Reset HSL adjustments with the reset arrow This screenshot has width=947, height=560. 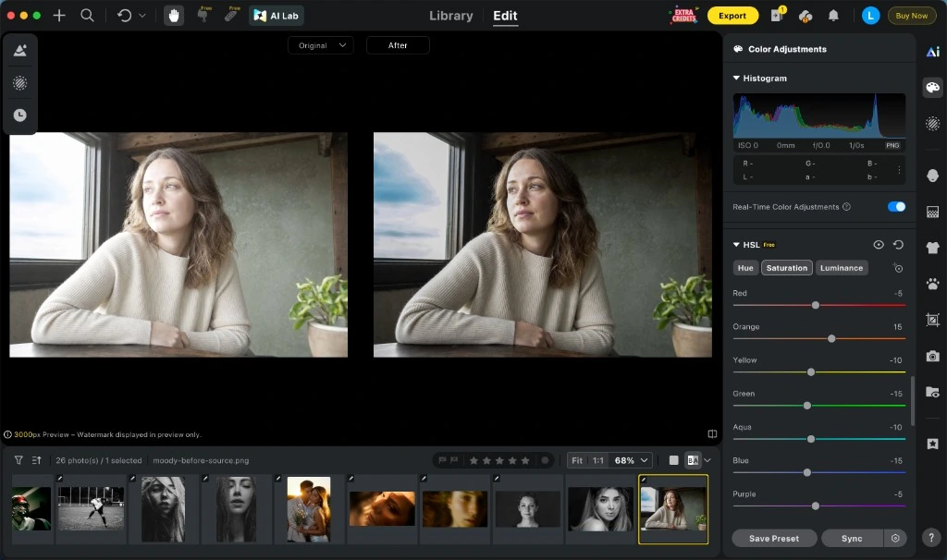[x=898, y=244]
